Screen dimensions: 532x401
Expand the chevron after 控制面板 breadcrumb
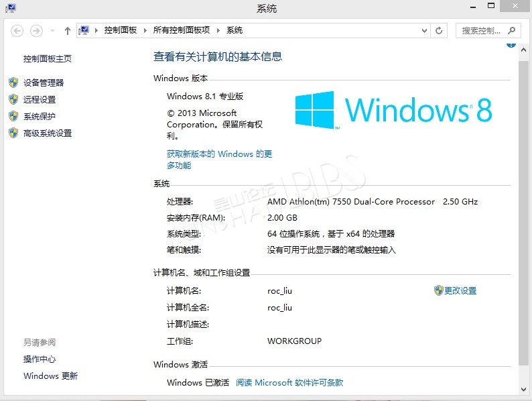[145, 31]
